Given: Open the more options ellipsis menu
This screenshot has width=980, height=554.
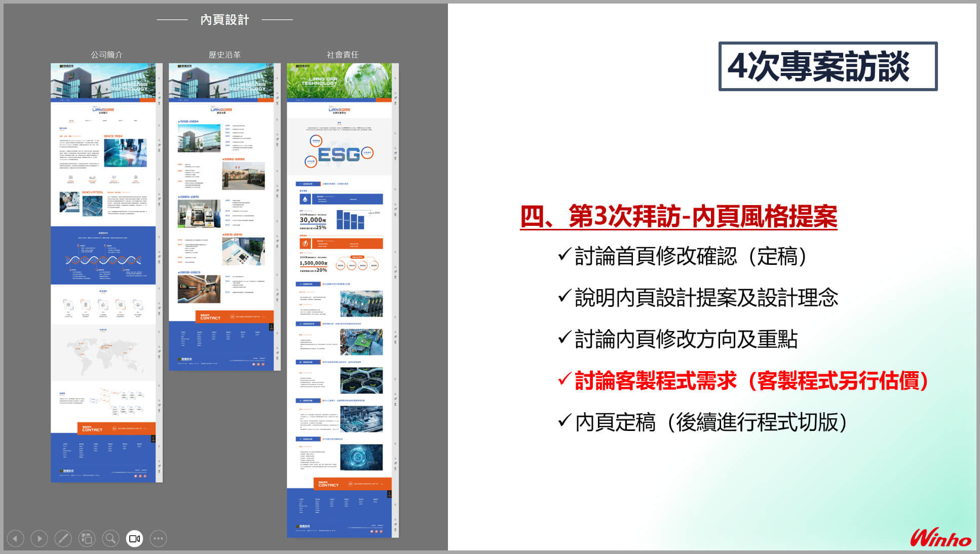Looking at the screenshot, I should point(158,538).
